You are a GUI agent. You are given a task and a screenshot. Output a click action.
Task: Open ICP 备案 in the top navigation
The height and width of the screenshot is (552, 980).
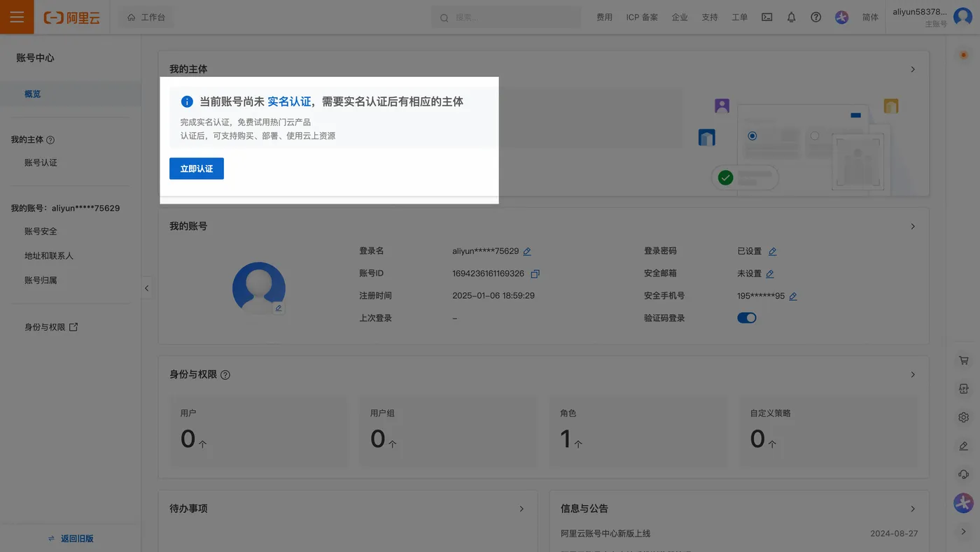(642, 17)
